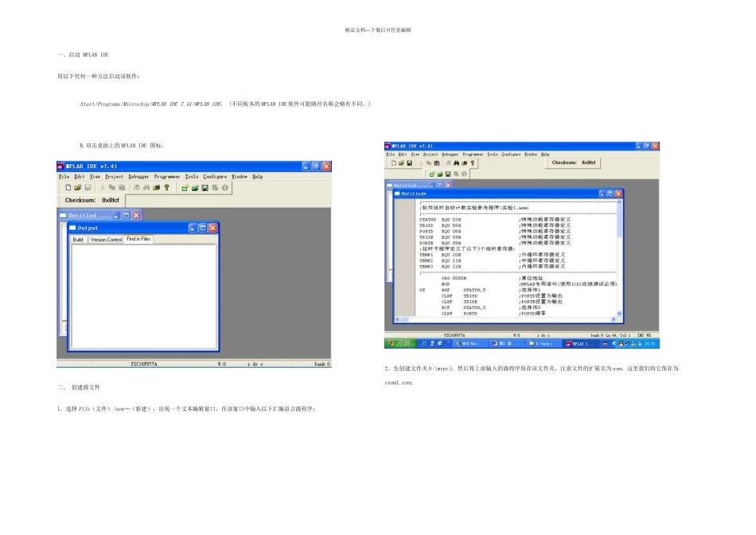Open Programmer menu in left MPLAB window

tap(167, 177)
